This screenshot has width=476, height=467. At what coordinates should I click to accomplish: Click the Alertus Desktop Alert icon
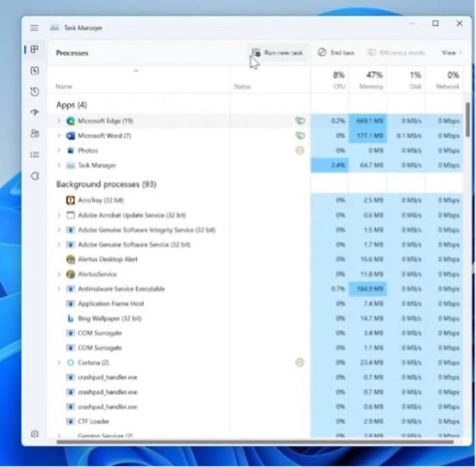71,259
